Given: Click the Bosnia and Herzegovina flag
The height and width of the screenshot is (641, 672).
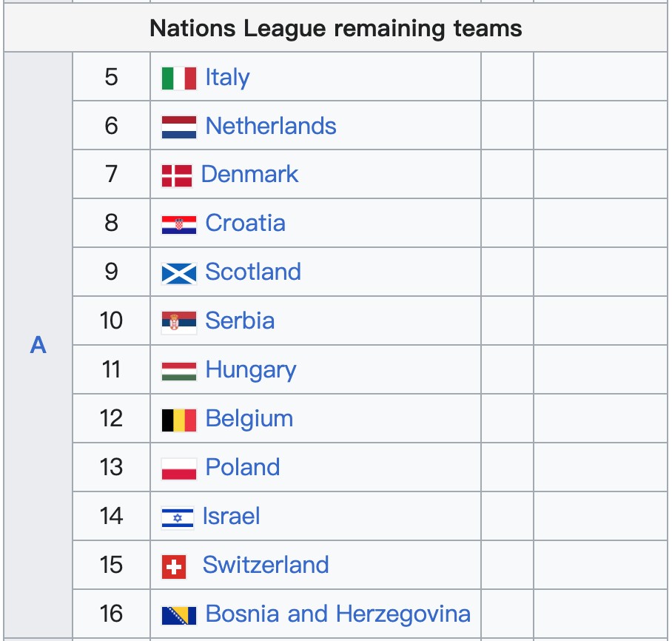Looking at the screenshot, I should coord(178,615).
